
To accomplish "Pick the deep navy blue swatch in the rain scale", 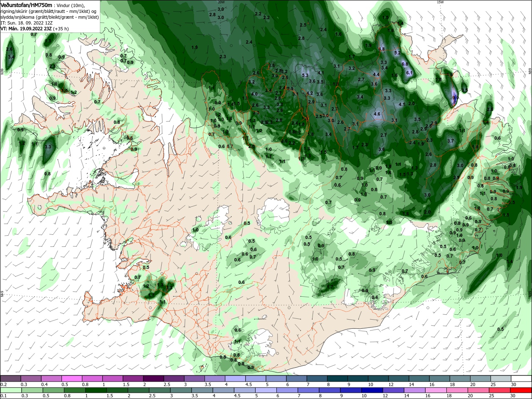I will pos(371,390).
